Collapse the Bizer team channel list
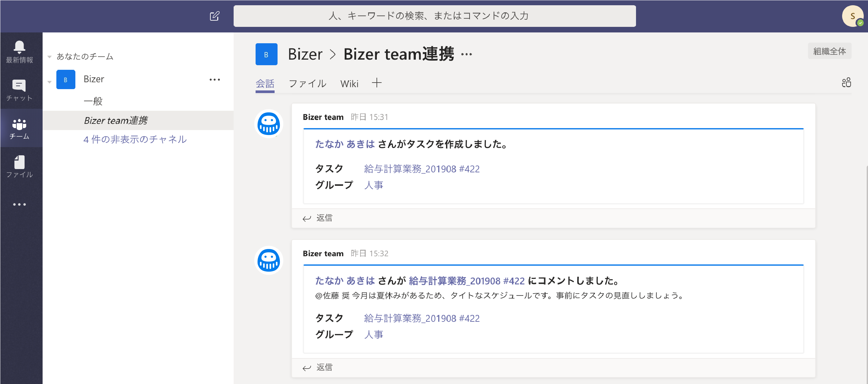The width and height of the screenshot is (868, 384). pos(49,82)
